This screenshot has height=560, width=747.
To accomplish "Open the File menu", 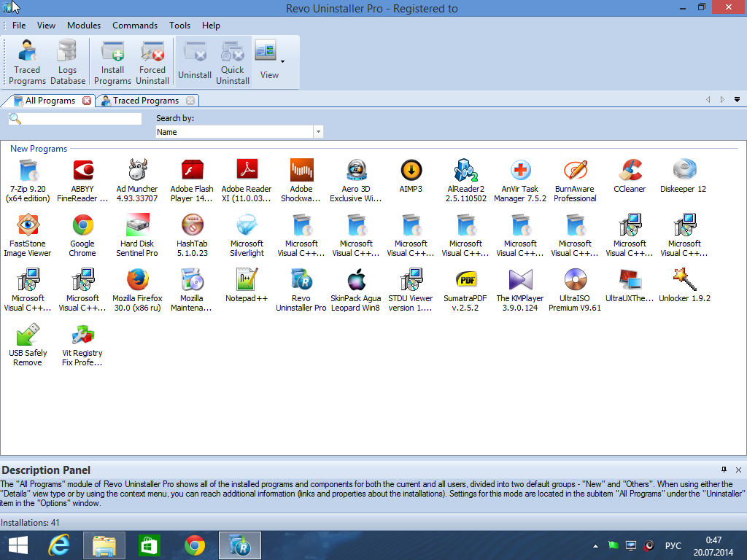I will (x=19, y=26).
